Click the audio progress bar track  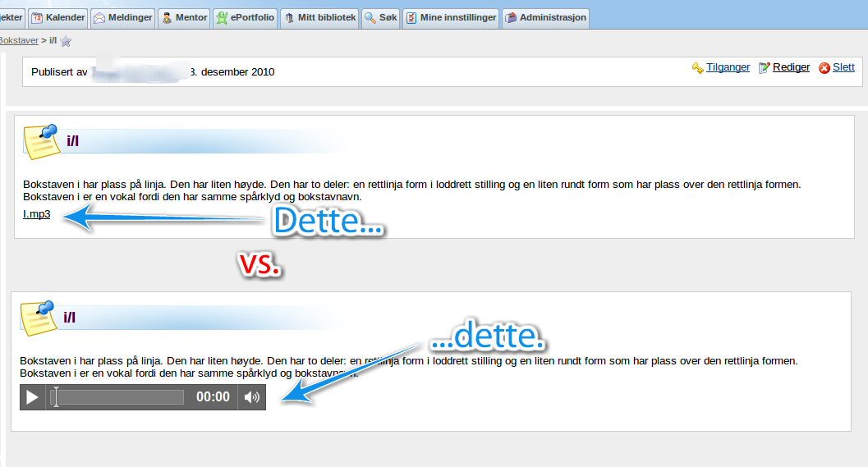coord(119,397)
